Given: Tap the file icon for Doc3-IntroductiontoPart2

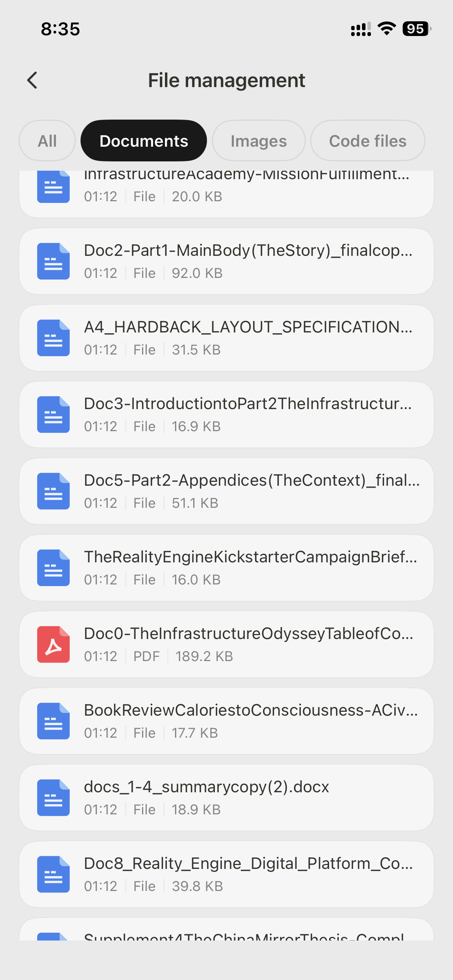Looking at the screenshot, I should click(x=53, y=415).
